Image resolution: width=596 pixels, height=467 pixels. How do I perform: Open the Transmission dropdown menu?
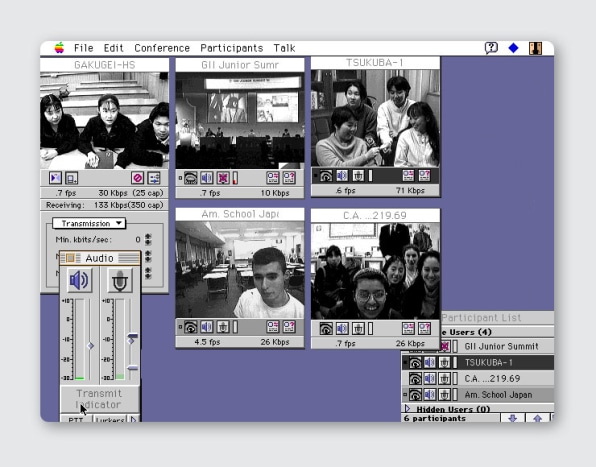(x=89, y=223)
